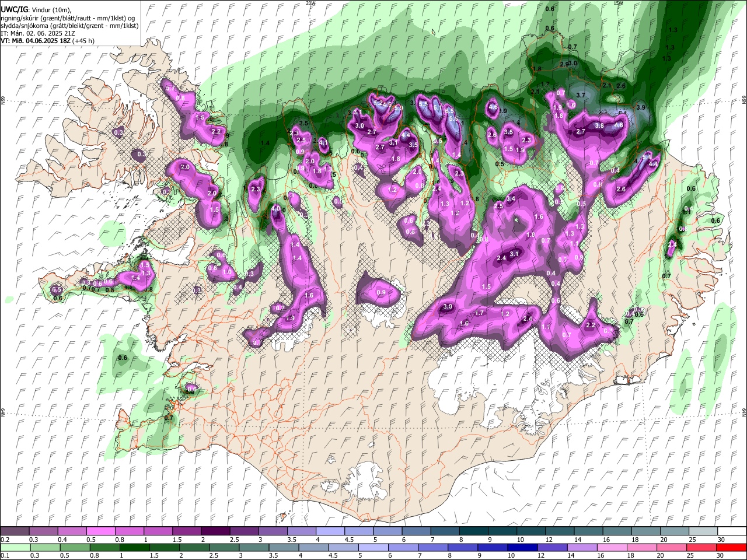Click the "20W" longitude label at top
The height and width of the screenshot is (560, 747).
pyautogui.click(x=310, y=3)
